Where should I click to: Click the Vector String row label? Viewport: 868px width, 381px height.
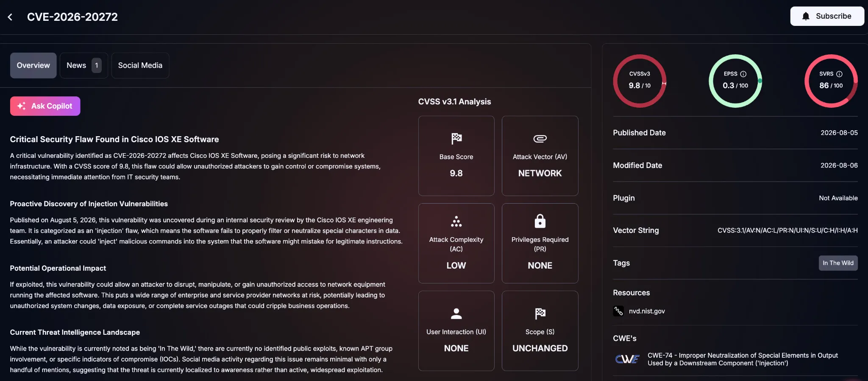636,230
